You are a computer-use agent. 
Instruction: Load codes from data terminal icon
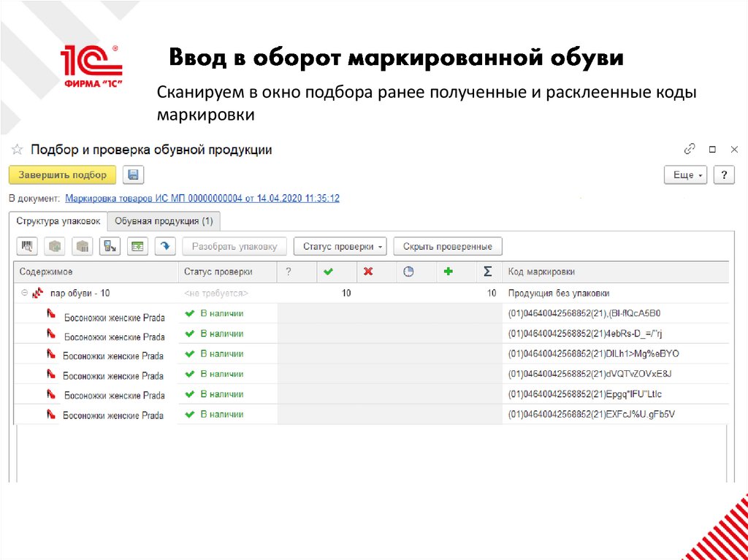(x=110, y=246)
